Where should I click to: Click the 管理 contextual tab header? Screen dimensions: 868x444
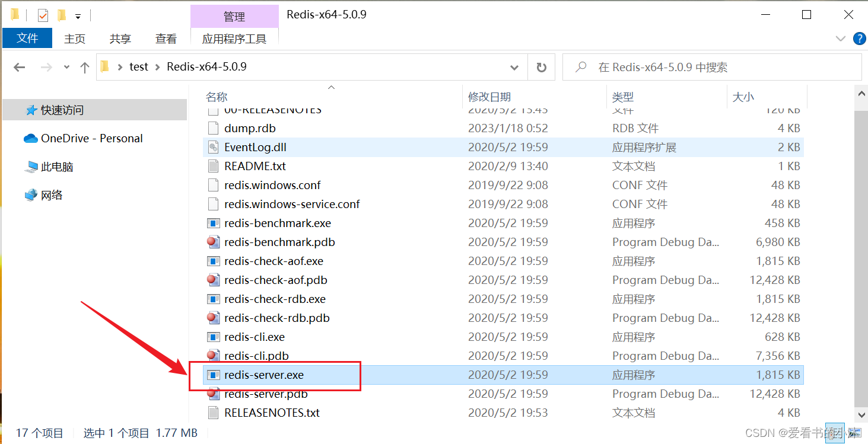click(x=234, y=17)
